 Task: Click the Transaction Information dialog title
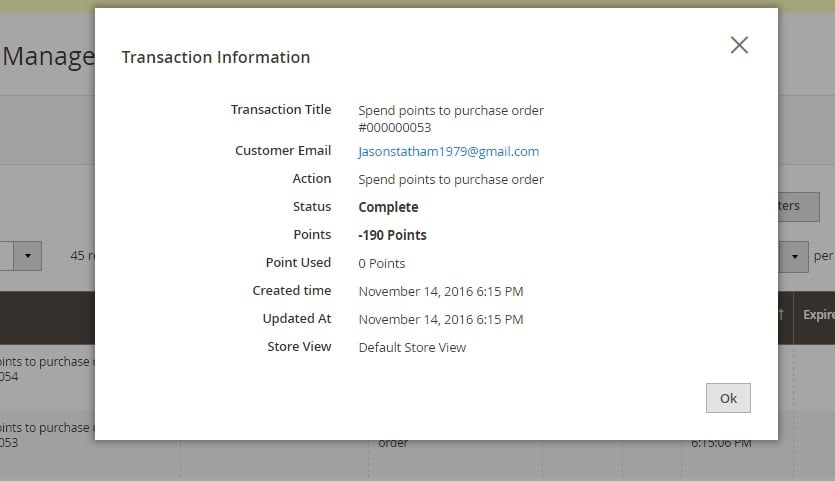click(215, 57)
